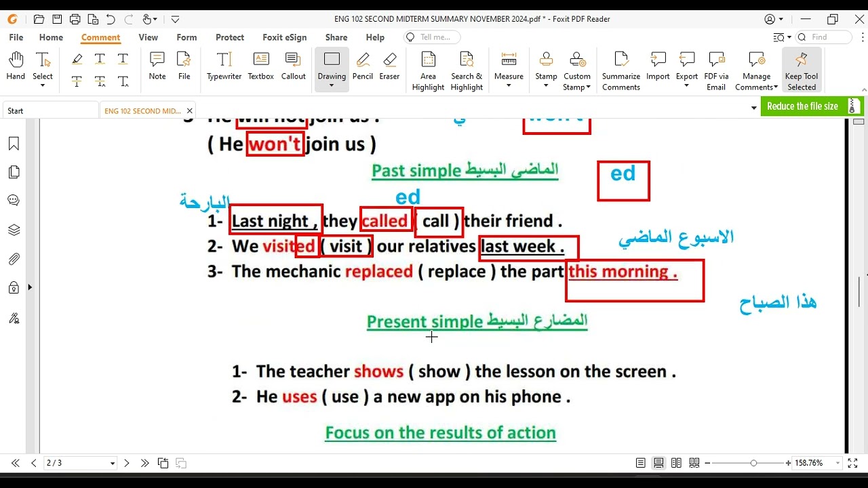Open Summarize Comments
The height and width of the screenshot is (488, 868).
tap(621, 70)
